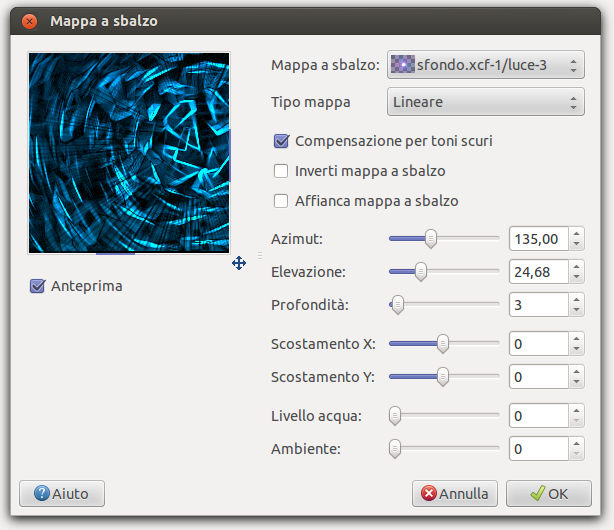The width and height of the screenshot is (614, 530).
Task: Toggle the Anteprima preview checkbox
Action: pyautogui.click(x=38, y=286)
